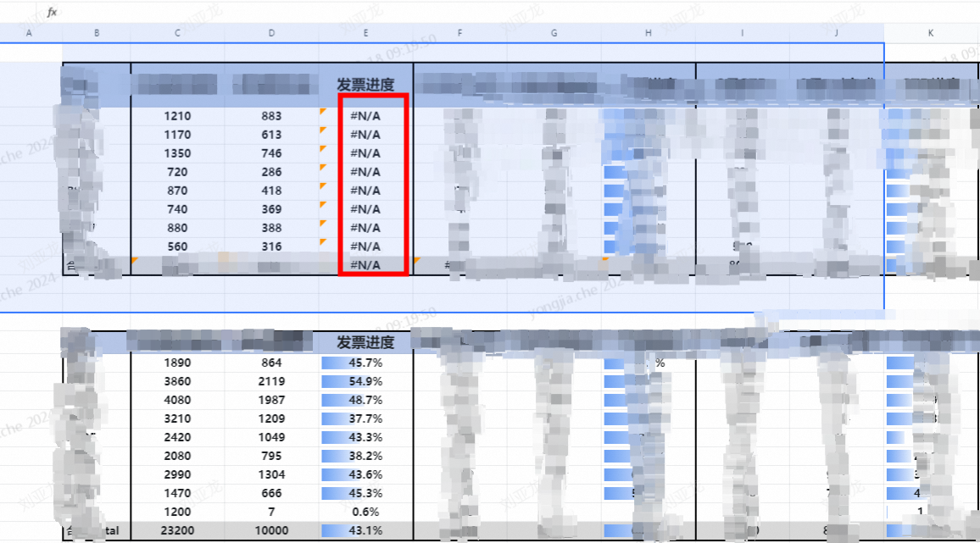Select column C header
Image resolution: width=980 pixels, height=543 pixels.
pos(177,33)
